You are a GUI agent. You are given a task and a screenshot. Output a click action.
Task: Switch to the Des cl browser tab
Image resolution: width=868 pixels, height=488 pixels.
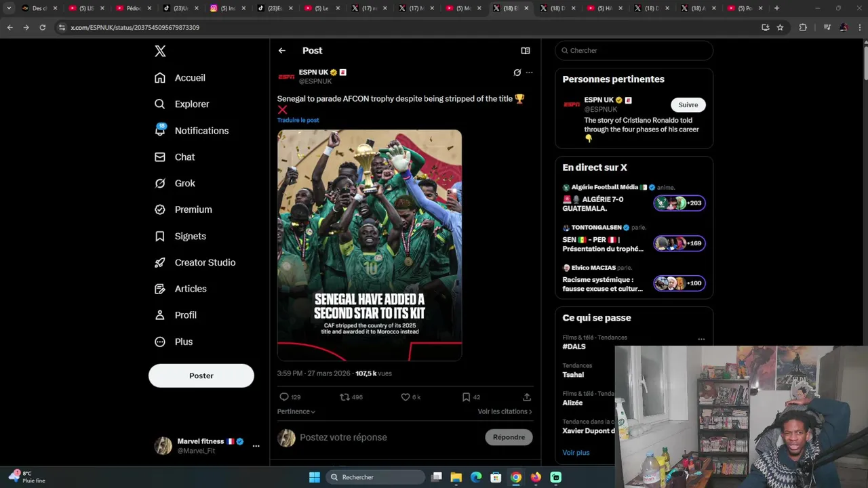coord(40,8)
